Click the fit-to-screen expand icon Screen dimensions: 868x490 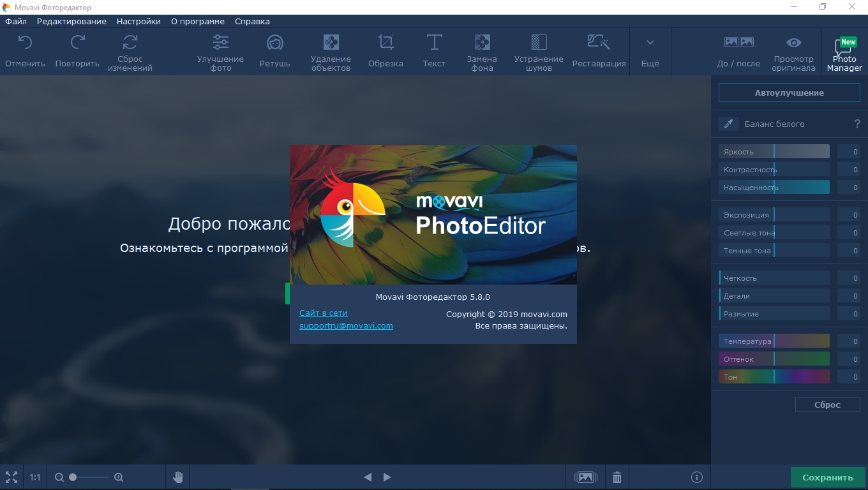click(x=11, y=477)
